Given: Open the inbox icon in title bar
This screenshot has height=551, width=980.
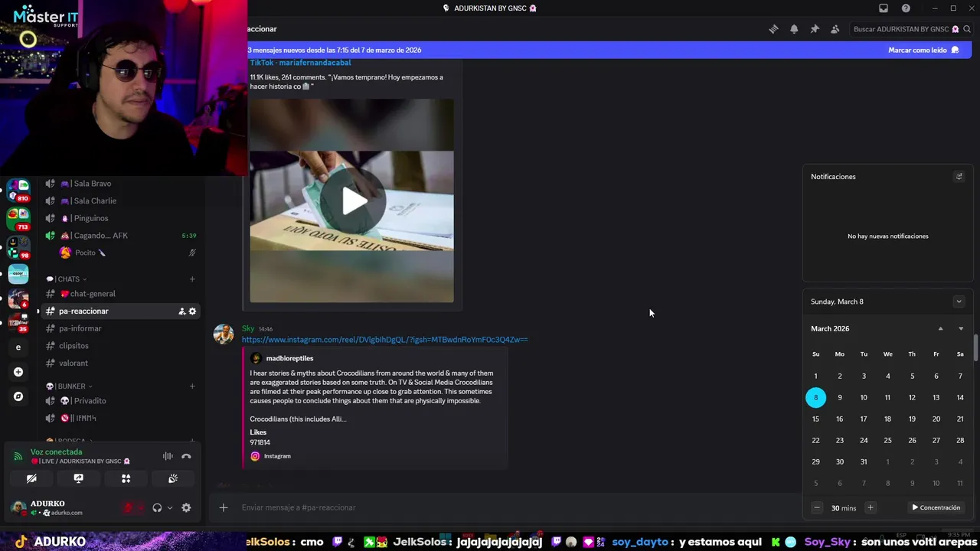Looking at the screenshot, I should pos(884,8).
